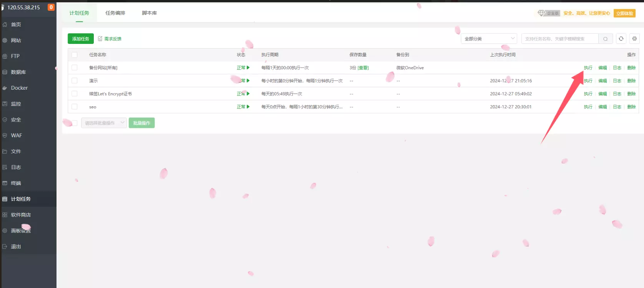Screen dimensions: 644x288
Task: Click 编辑 for 续签Let's Encrypt证书 task
Action: (602, 94)
